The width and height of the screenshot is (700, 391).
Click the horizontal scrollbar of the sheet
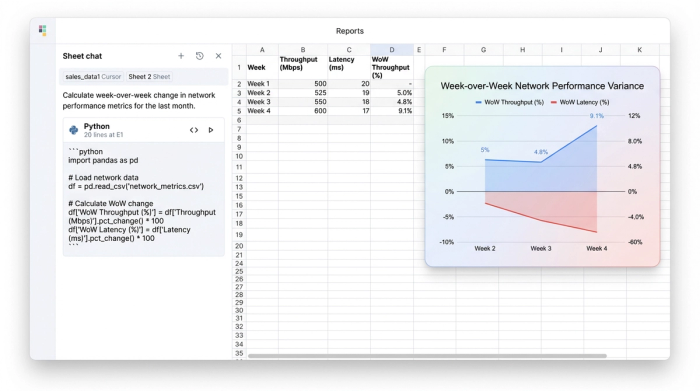(427, 356)
